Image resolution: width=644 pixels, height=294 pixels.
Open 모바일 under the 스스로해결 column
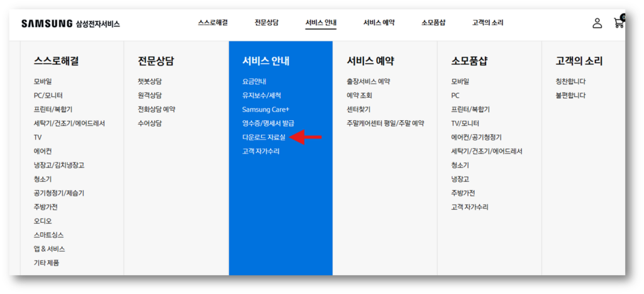(43, 81)
